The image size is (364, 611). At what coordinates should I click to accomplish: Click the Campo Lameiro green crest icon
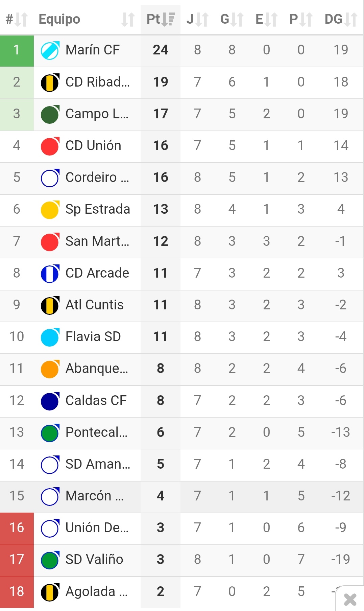point(50,114)
